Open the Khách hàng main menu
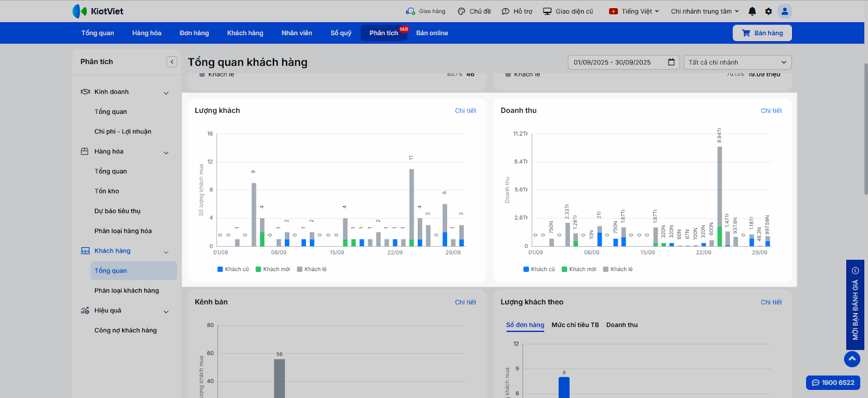The height and width of the screenshot is (398, 868). click(245, 33)
